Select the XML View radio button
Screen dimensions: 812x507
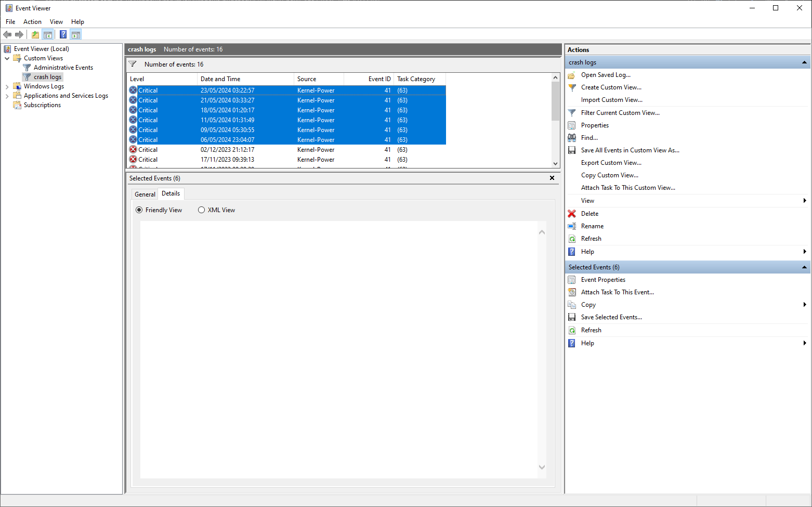coord(201,210)
